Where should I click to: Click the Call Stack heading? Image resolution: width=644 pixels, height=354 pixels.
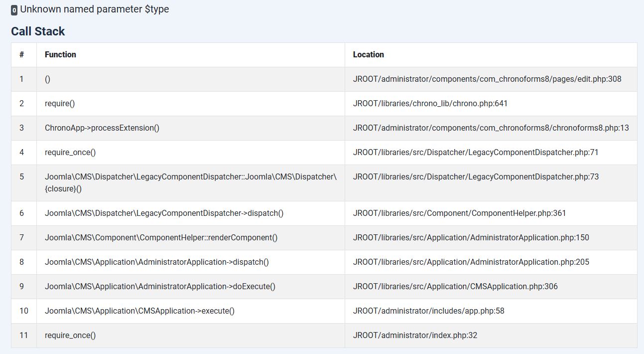38,31
